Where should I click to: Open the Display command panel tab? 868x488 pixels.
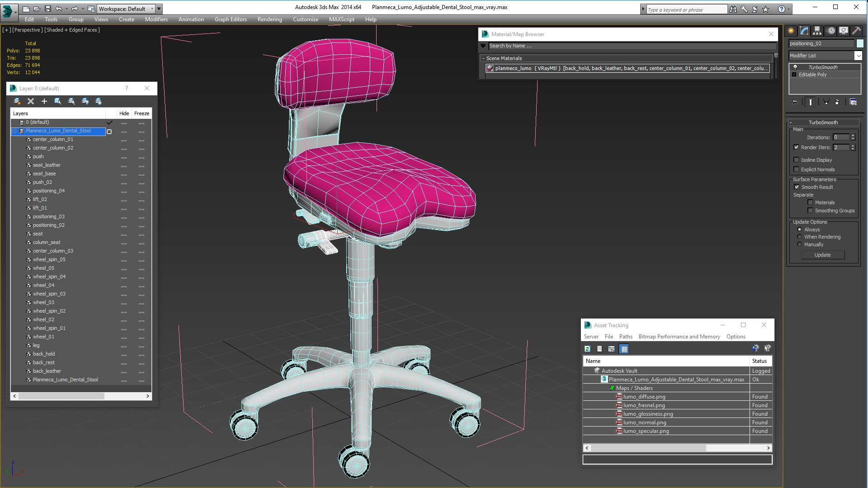coord(844,31)
